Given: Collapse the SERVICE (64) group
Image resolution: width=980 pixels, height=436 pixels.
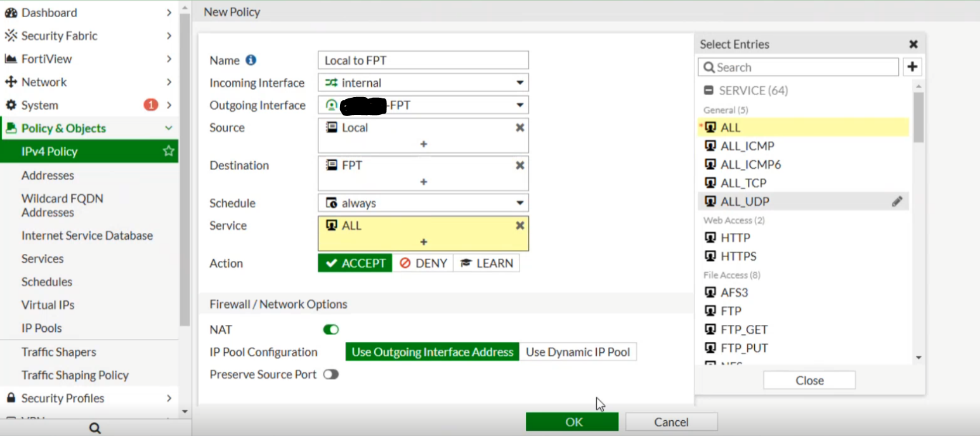Looking at the screenshot, I should coord(709,90).
